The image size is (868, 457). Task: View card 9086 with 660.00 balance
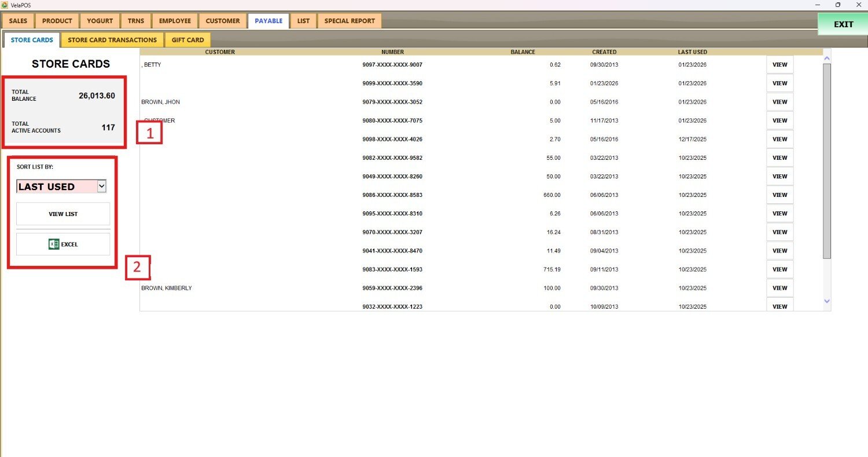(x=779, y=195)
